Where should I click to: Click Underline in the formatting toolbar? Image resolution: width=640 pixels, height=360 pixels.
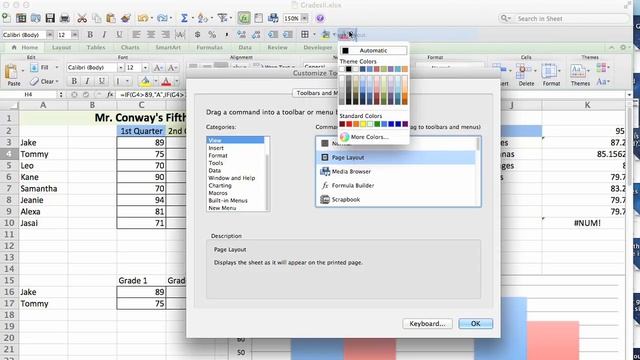pos(119,35)
